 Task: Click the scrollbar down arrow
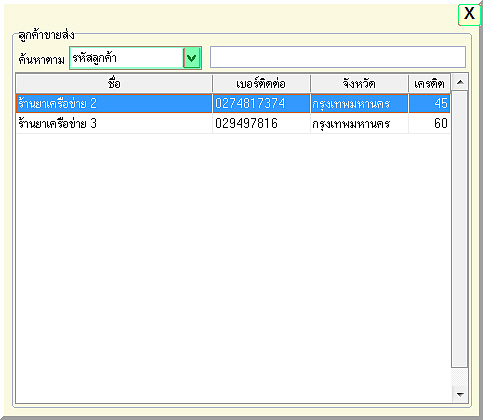460,395
